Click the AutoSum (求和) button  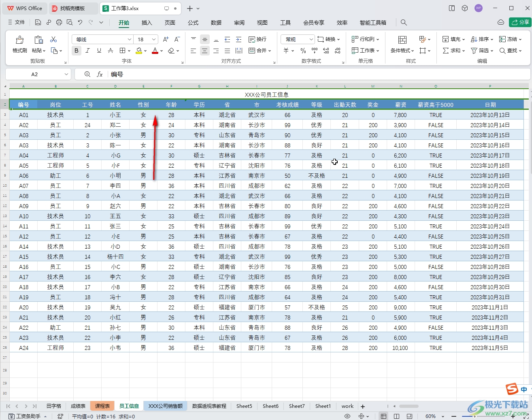click(x=453, y=51)
